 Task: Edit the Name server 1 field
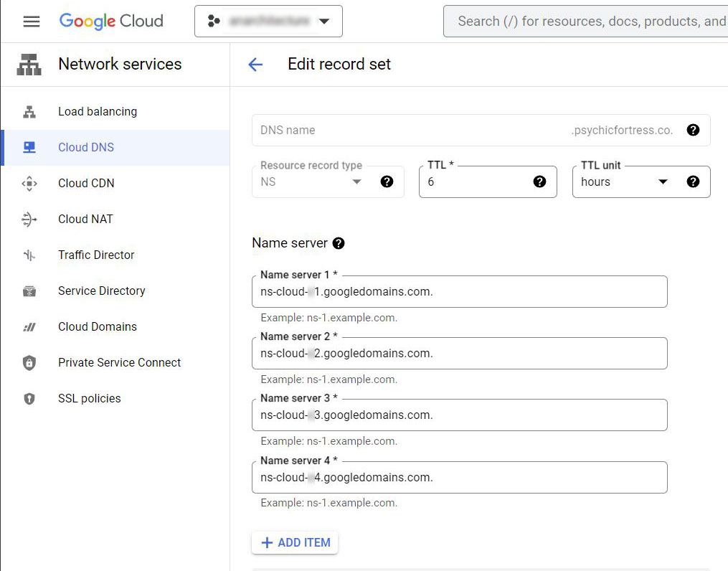[460, 292]
